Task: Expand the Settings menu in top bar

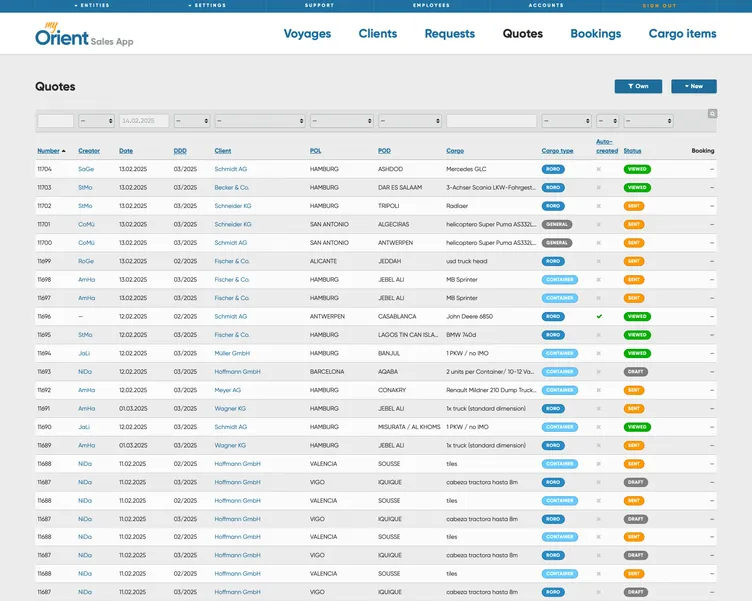Action: [x=207, y=5]
